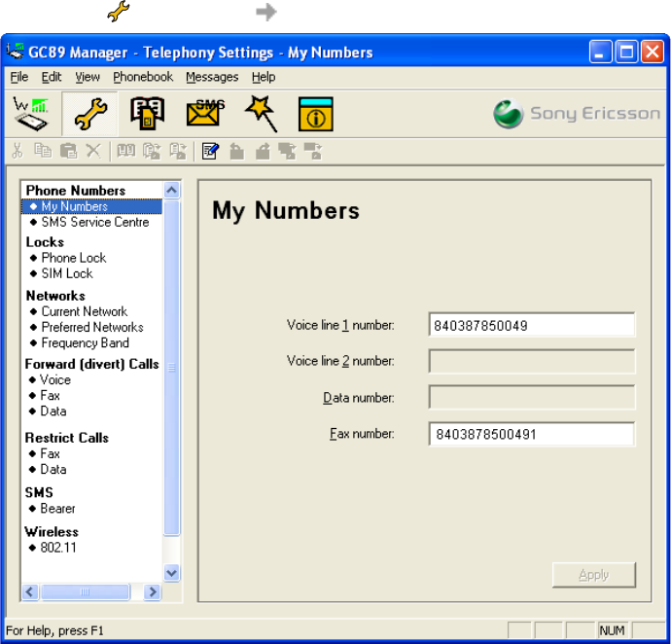Viewport: 671px width, 644px height.
Task: Select Preferred Networks entry
Action: click(92, 328)
